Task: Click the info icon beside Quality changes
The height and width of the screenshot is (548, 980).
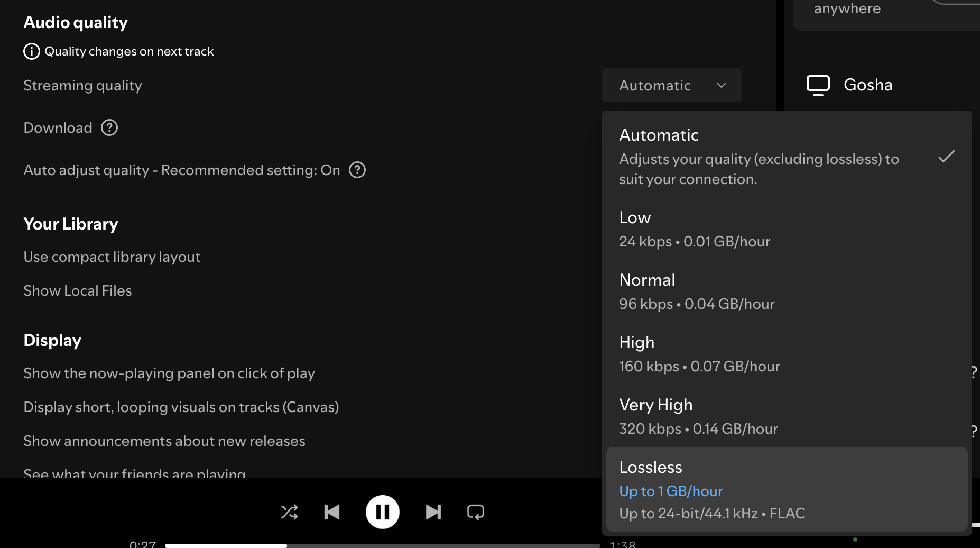Action: (x=32, y=51)
